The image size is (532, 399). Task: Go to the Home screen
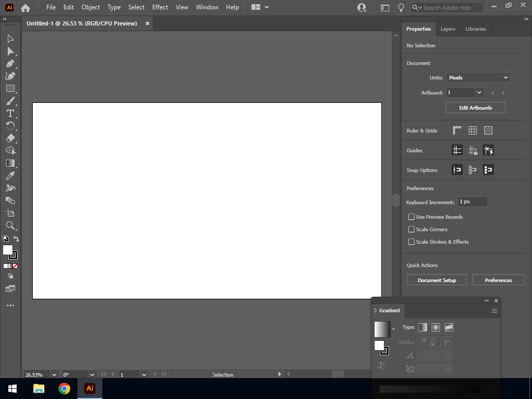coord(25,7)
